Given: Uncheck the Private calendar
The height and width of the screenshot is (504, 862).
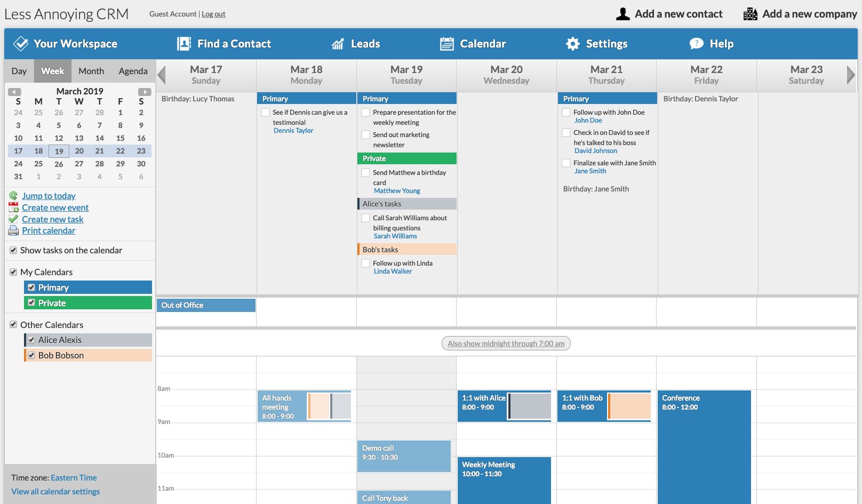Looking at the screenshot, I should (31, 303).
